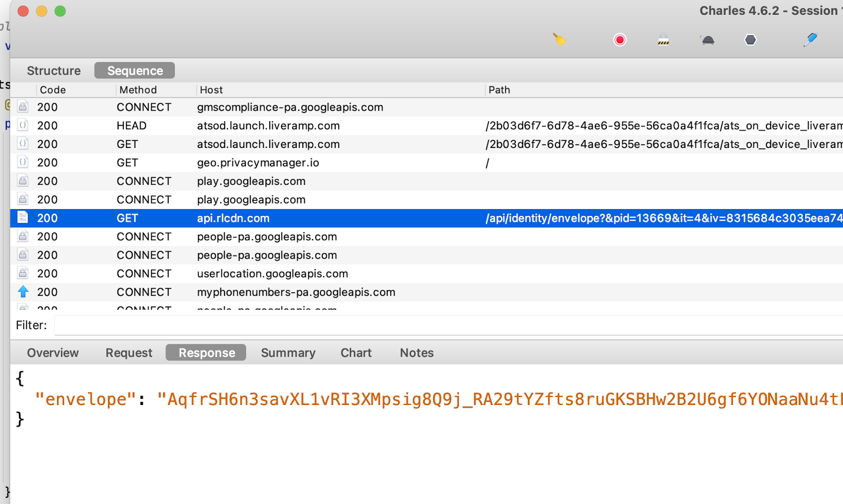Click the JSON icon of the geo.privacymanager.io row
The height and width of the screenshot is (504, 843).
pyautogui.click(x=23, y=162)
